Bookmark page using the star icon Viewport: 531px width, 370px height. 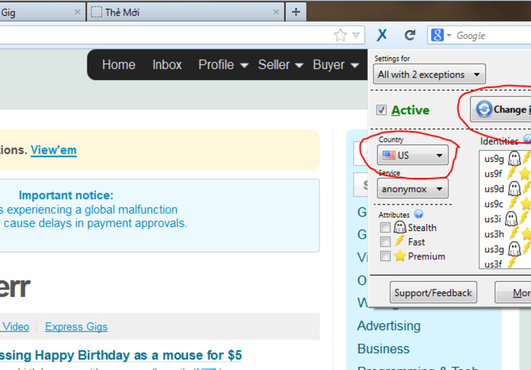[340, 35]
